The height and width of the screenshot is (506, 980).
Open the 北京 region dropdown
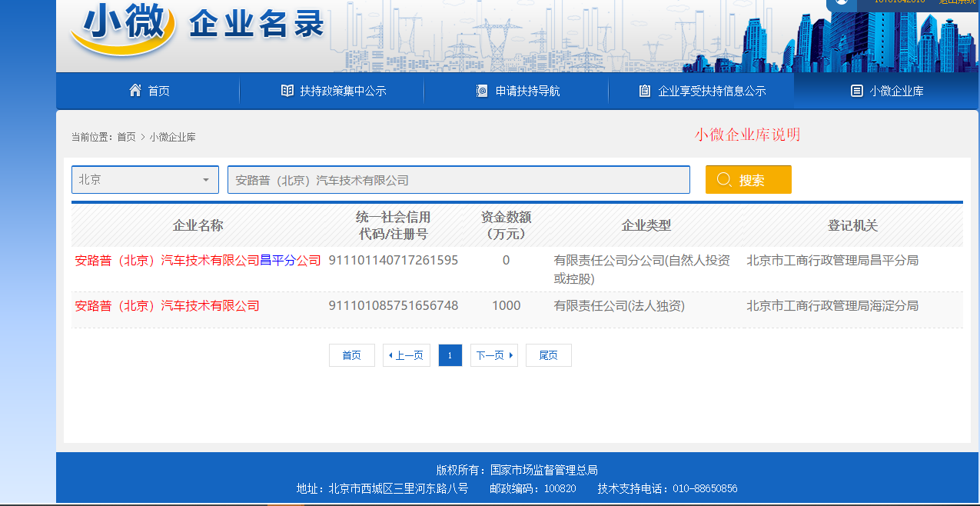pos(145,180)
